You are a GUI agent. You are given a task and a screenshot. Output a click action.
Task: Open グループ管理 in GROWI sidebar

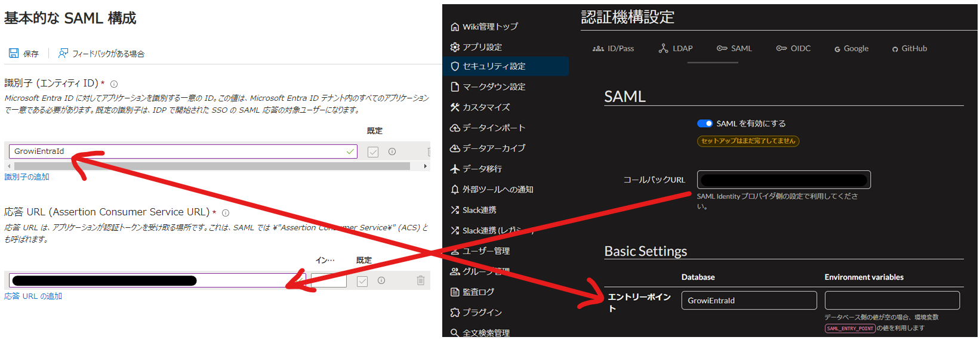(x=480, y=271)
